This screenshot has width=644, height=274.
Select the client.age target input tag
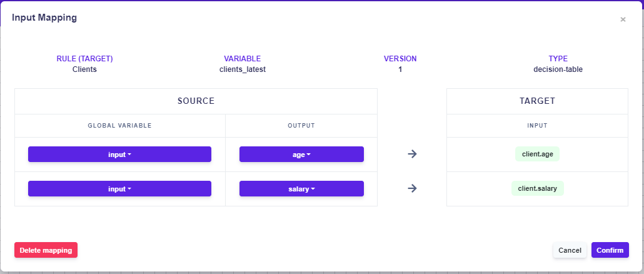(x=537, y=155)
